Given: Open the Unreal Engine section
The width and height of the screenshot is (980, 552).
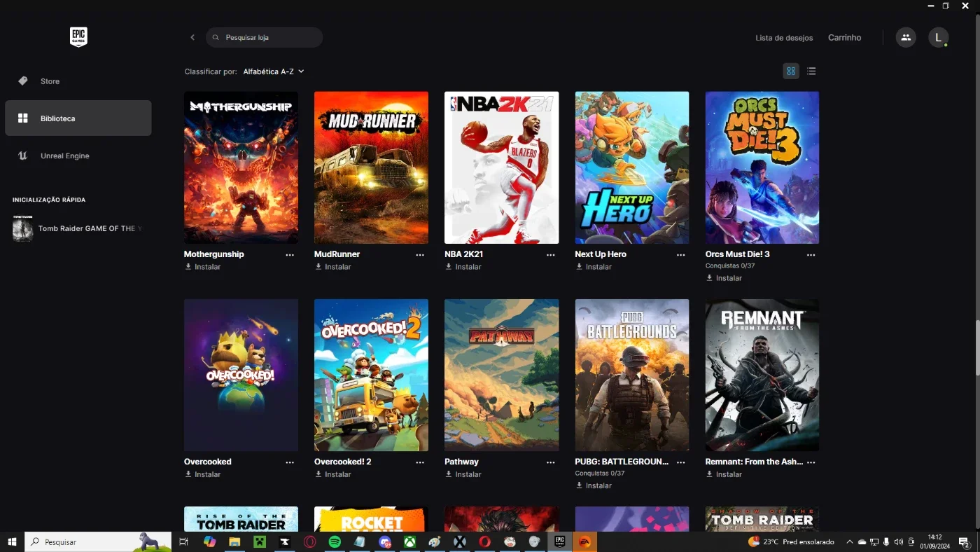Looking at the screenshot, I should point(78,156).
